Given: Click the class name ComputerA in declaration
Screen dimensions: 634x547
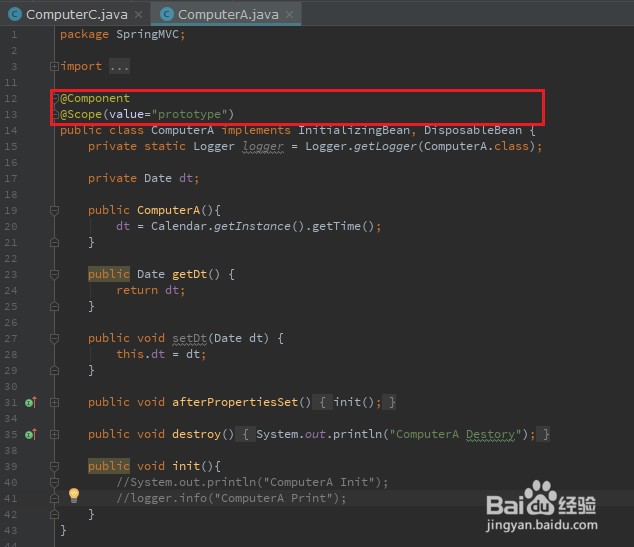Looking at the screenshot, I should click(x=182, y=130).
